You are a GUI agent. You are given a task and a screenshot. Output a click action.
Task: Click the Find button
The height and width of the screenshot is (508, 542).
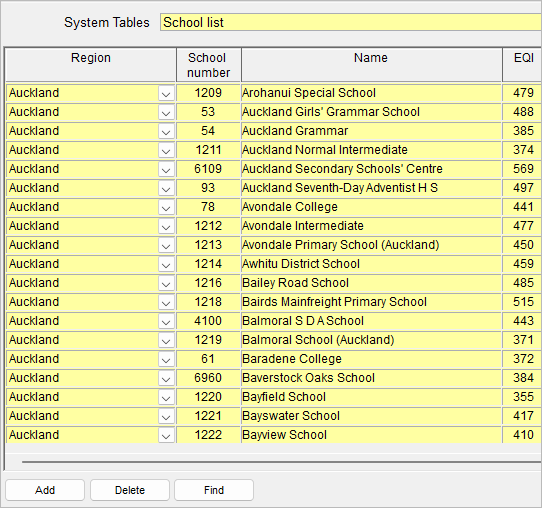pos(214,490)
